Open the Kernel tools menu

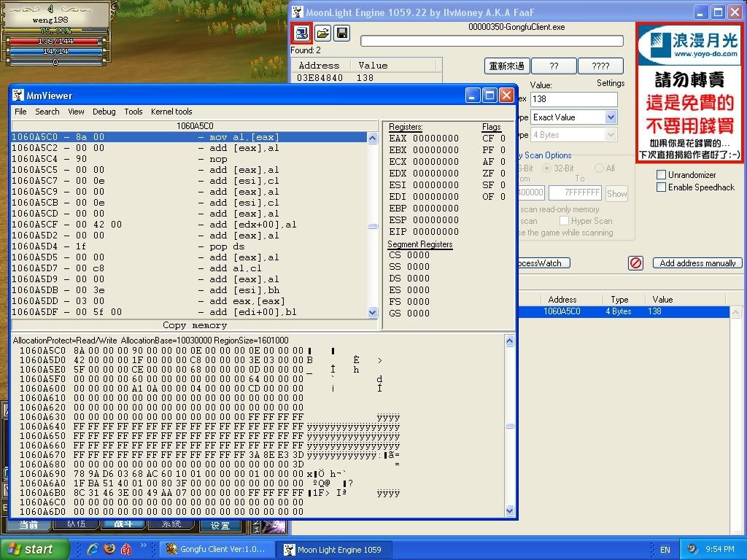click(171, 112)
